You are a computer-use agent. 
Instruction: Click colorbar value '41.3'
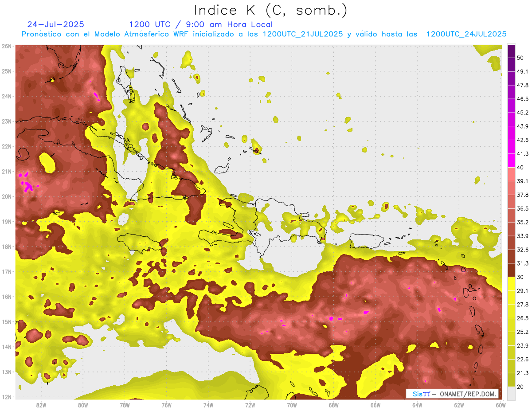tap(523, 154)
